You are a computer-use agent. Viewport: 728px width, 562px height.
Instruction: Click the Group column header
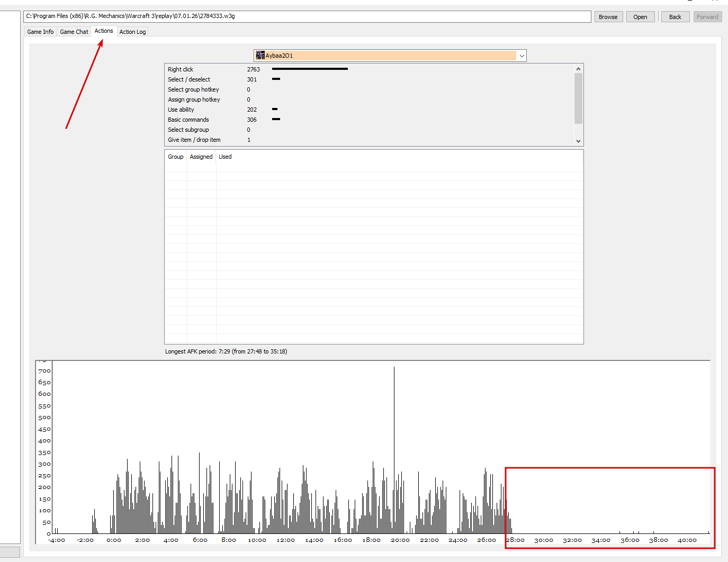coord(176,157)
